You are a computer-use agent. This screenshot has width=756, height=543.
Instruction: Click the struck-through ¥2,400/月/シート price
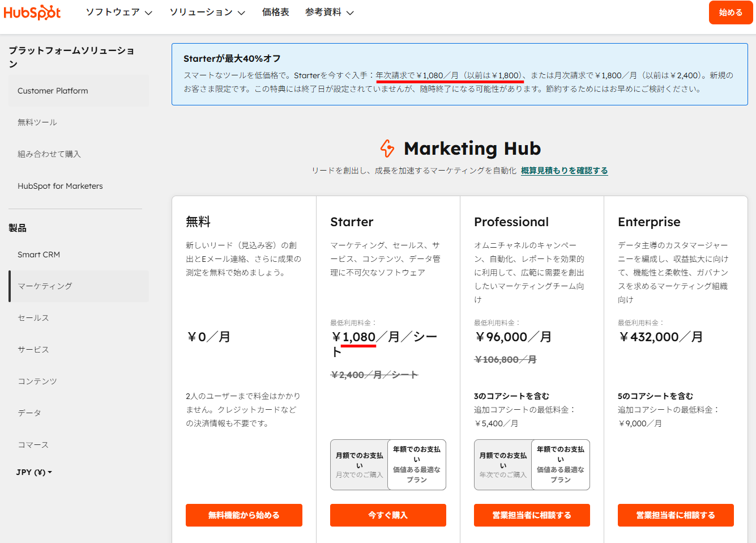click(374, 375)
